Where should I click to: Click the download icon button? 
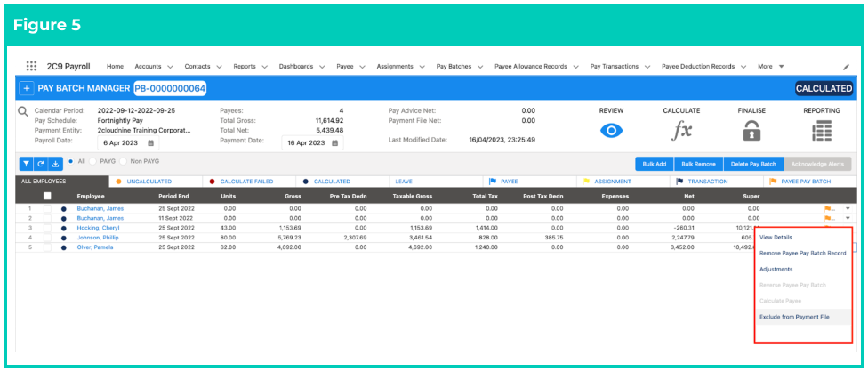(55, 164)
